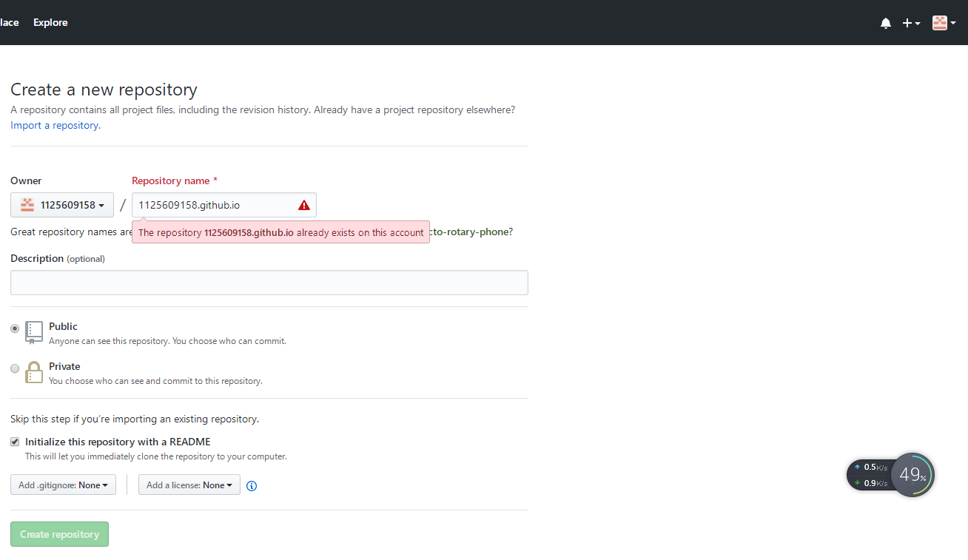
Task: Open the Import a repository link
Action: (54, 125)
